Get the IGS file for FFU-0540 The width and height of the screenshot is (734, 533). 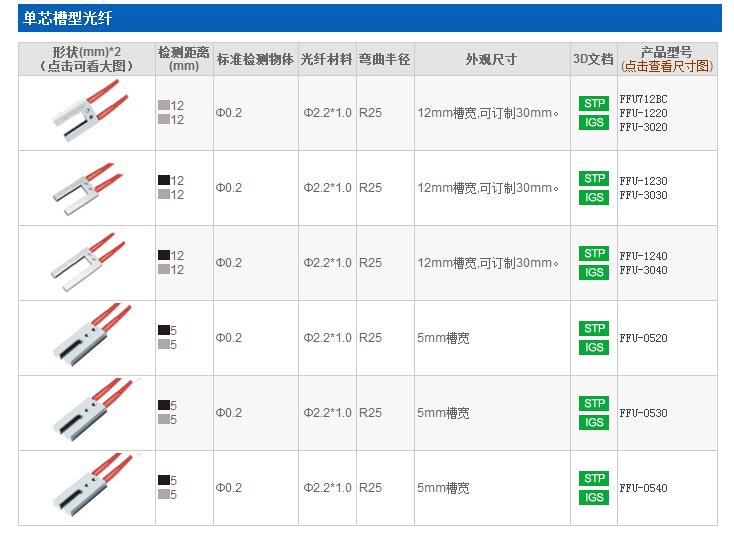coord(594,497)
